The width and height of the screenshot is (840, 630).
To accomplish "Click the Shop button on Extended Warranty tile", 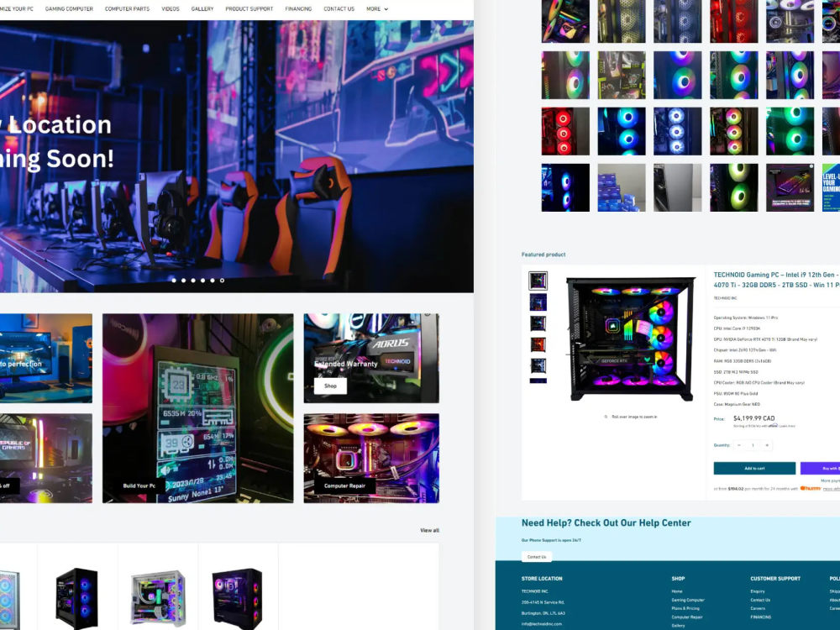I will pyautogui.click(x=330, y=386).
